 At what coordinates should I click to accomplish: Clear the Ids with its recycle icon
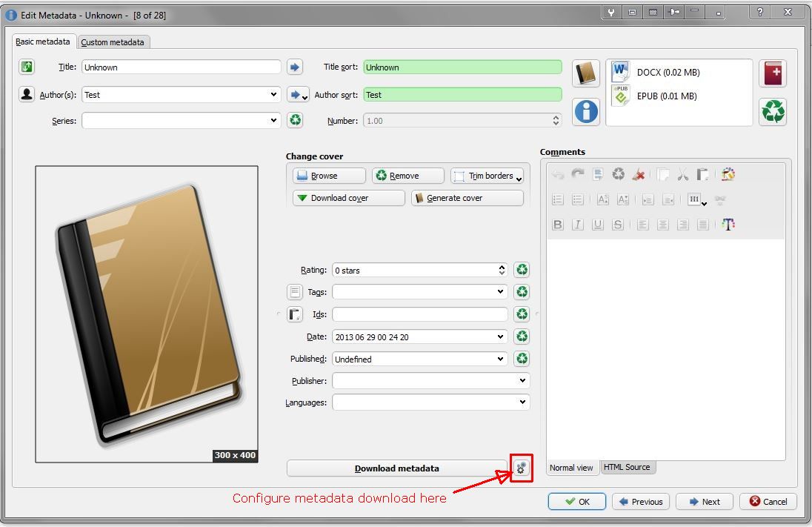pos(522,314)
